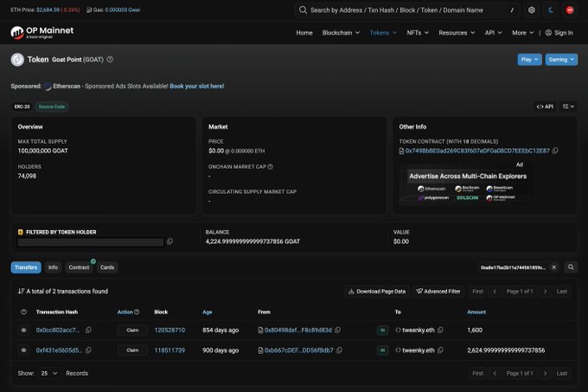
Task: View details eye icon for 0x0cc802acc7 row
Action: [23, 330]
